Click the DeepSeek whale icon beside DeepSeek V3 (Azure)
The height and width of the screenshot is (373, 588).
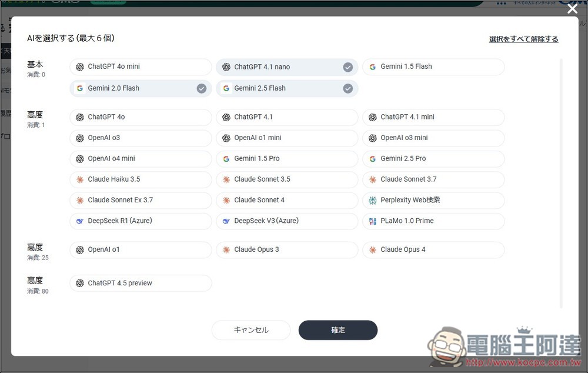point(226,221)
